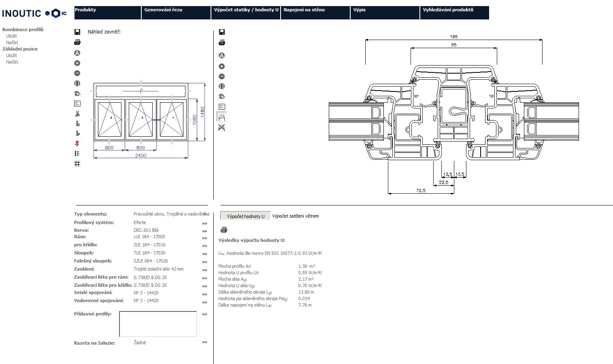
Task: Click the A circle icon in the right toolbar
Action: [221, 55]
